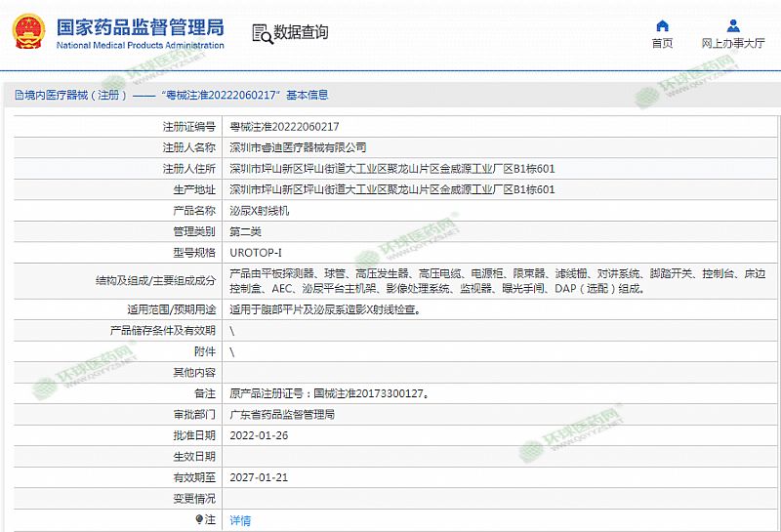
Task: Click expiry date 2027-01-21
Action: coord(259,477)
